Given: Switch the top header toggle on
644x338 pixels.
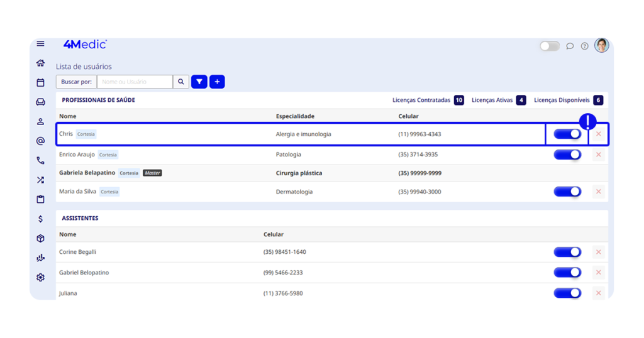Looking at the screenshot, I should point(549,46).
